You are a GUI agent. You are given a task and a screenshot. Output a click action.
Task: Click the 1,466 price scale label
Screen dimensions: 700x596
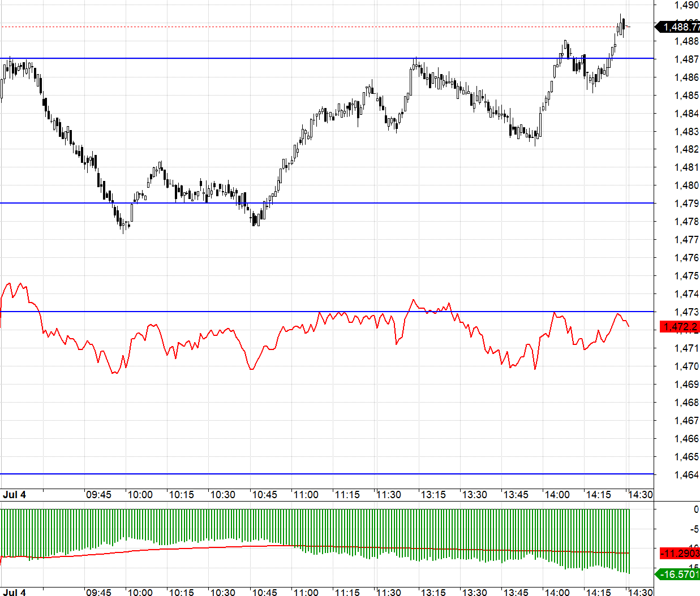point(686,439)
